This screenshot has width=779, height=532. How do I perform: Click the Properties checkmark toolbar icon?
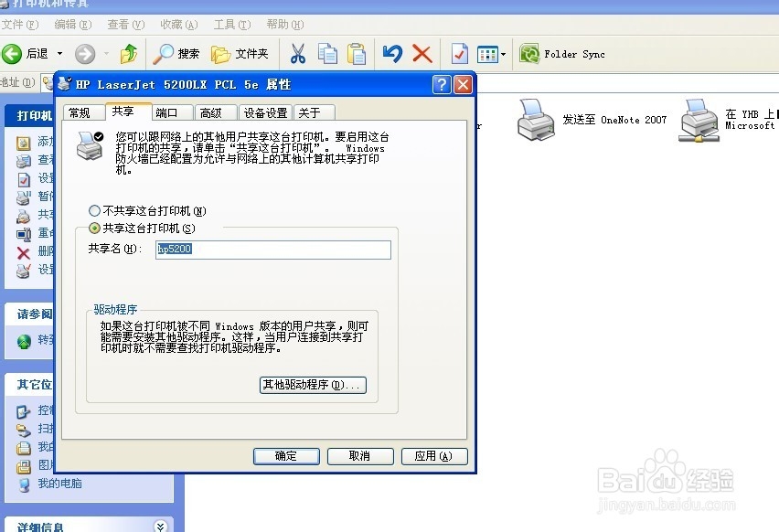[x=460, y=54]
